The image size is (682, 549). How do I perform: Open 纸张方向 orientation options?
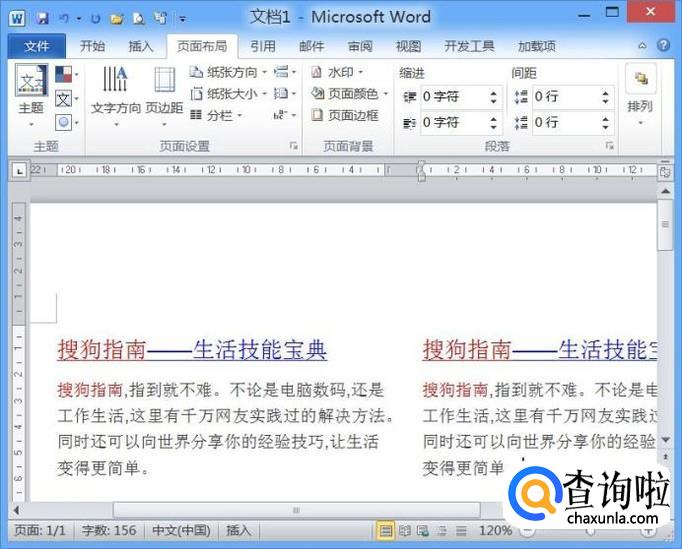(x=228, y=72)
